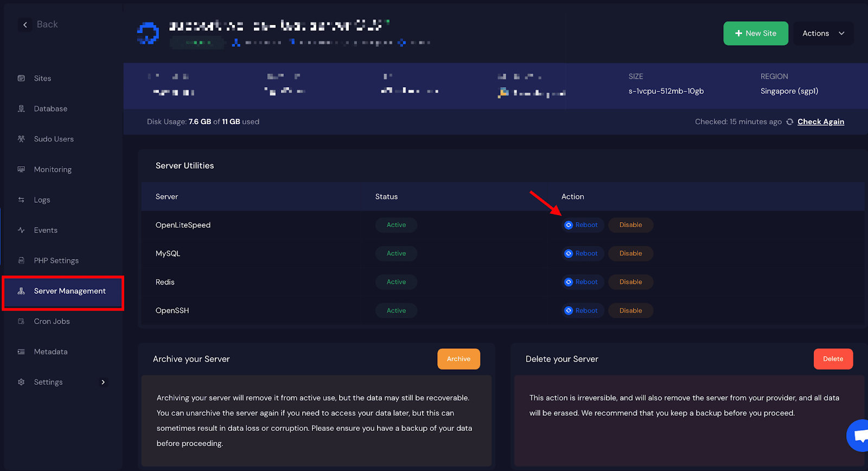868x471 pixels.
Task: Open Cron Jobs menu item
Action: point(52,321)
